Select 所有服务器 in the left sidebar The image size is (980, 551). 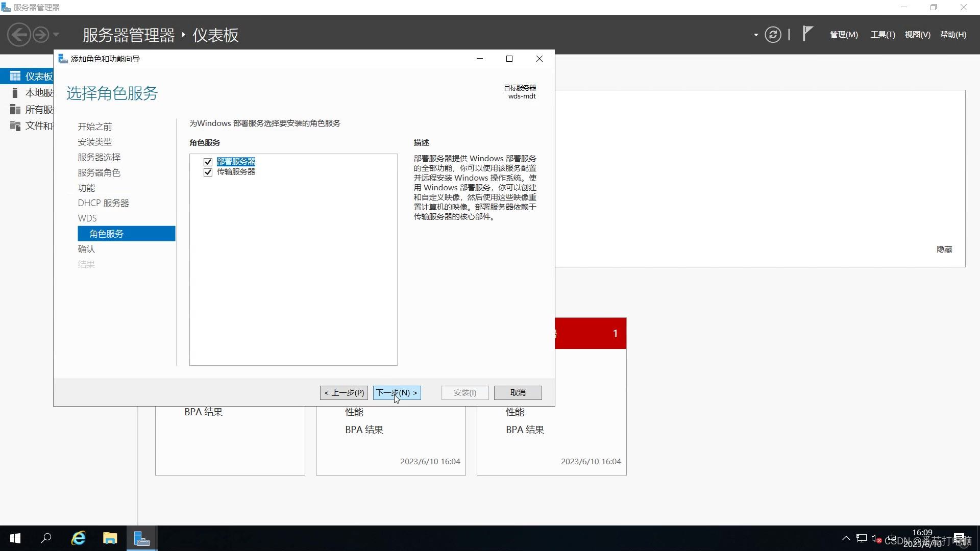[27, 109]
